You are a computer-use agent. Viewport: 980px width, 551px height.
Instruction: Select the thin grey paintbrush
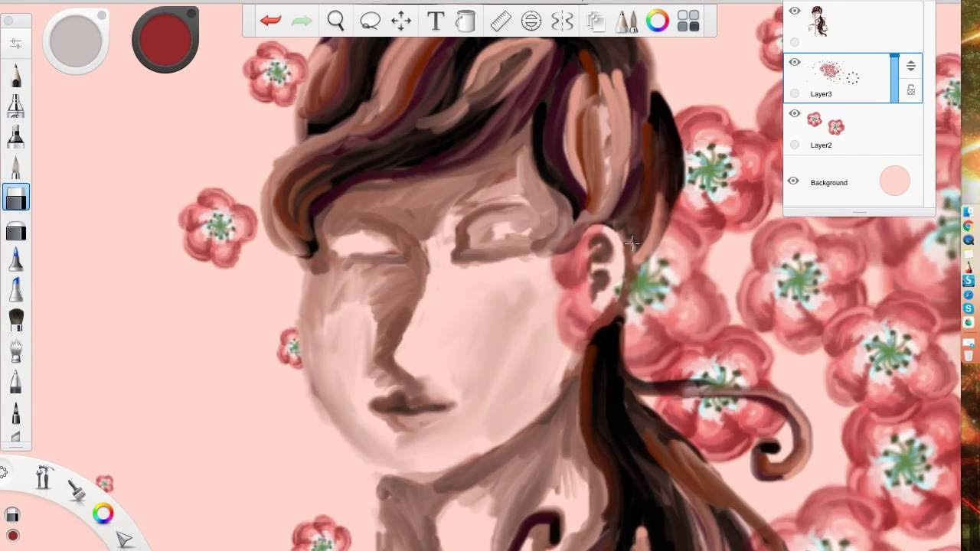pos(16,168)
